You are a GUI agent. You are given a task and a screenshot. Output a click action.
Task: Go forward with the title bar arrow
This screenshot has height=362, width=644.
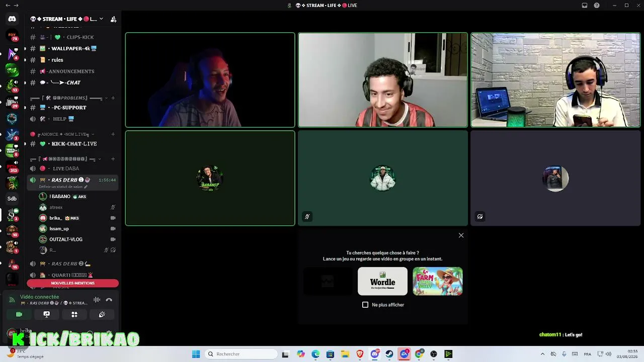[x=16, y=6]
